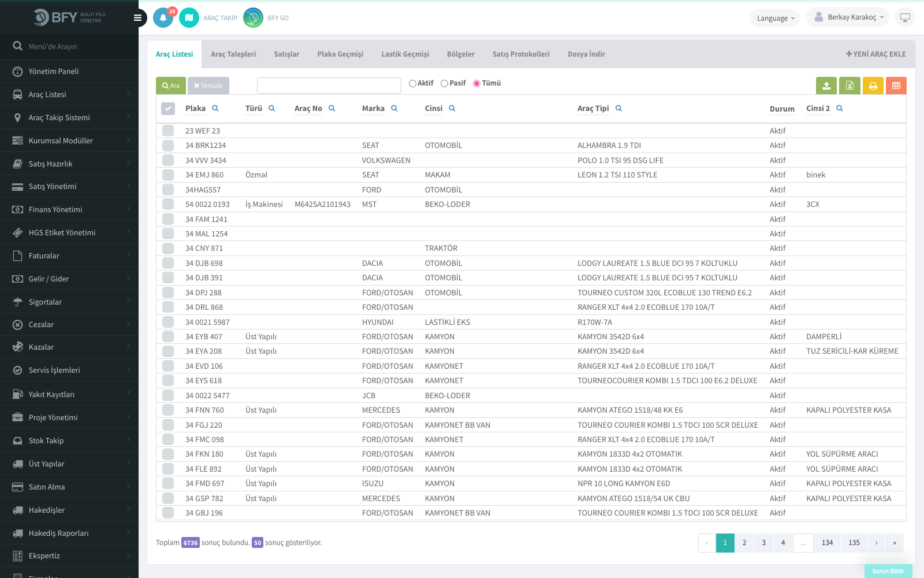This screenshot has height=578, width=924.
Task: Click the Cinsi 2 column search icon
Action: tap(840, 108)
